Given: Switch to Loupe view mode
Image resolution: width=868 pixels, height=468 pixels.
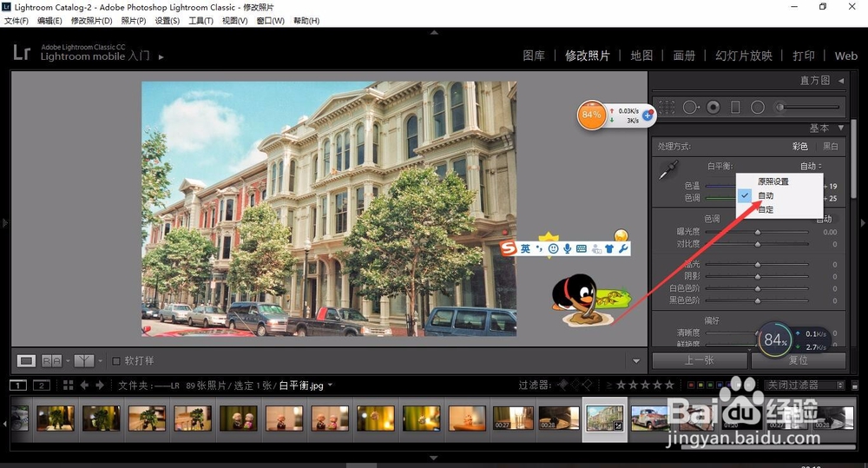Looking at the screenshot, I should click(x=25, y=361).
